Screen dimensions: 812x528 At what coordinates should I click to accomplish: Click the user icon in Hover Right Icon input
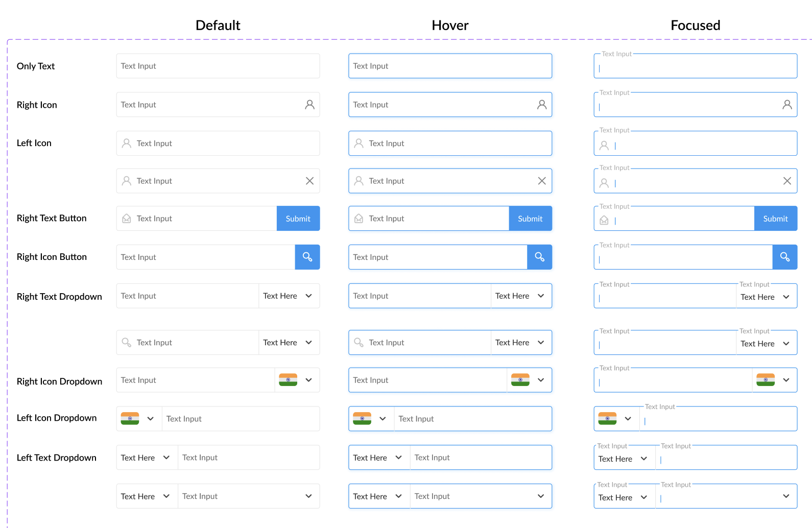542,105
